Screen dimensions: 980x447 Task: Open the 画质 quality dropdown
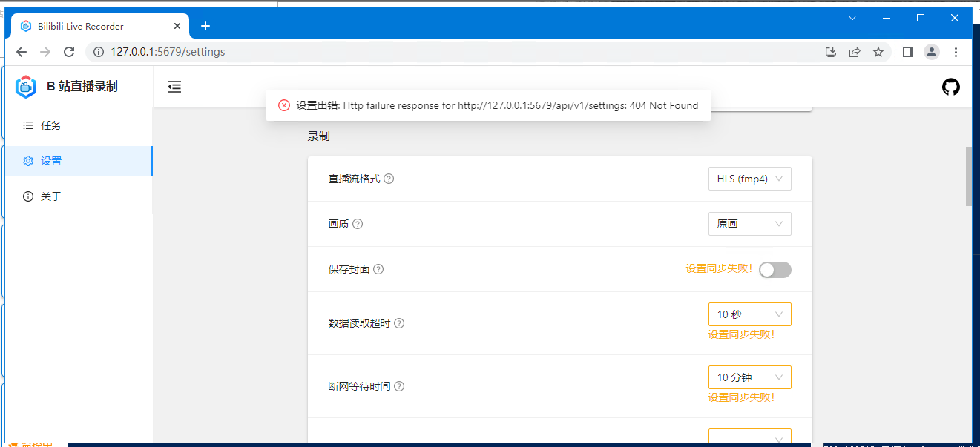[749, 223]
